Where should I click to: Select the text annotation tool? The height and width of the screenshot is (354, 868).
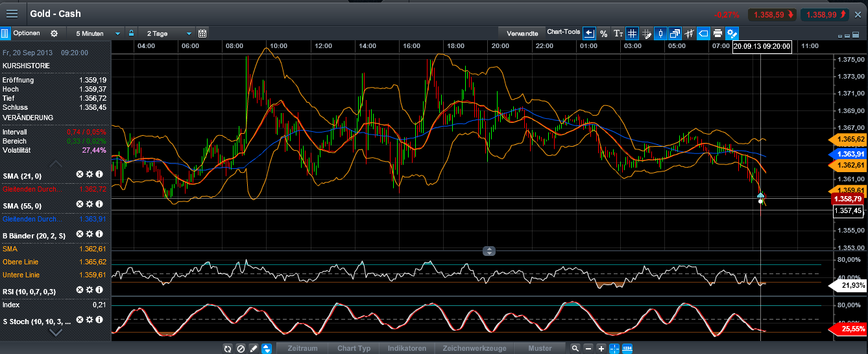(618, 33)
